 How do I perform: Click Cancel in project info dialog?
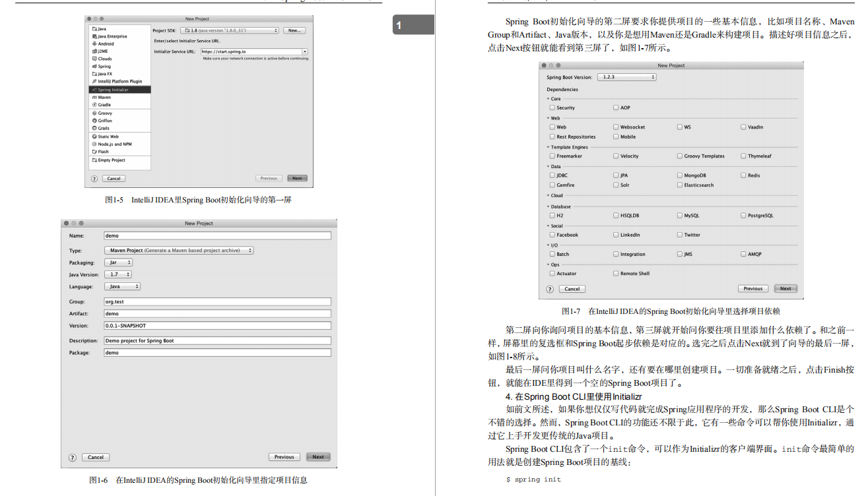[x=96, y=457]
